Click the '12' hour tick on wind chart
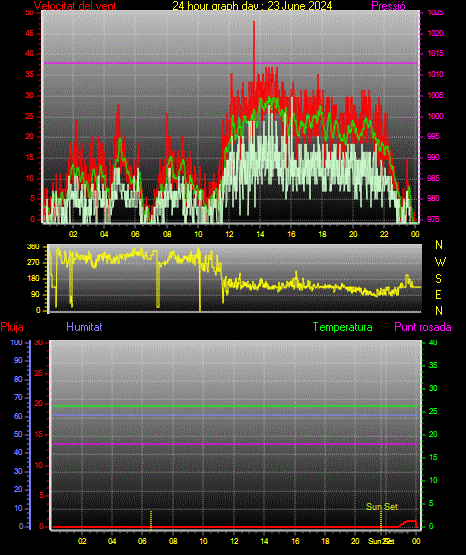 click(229, 234)
